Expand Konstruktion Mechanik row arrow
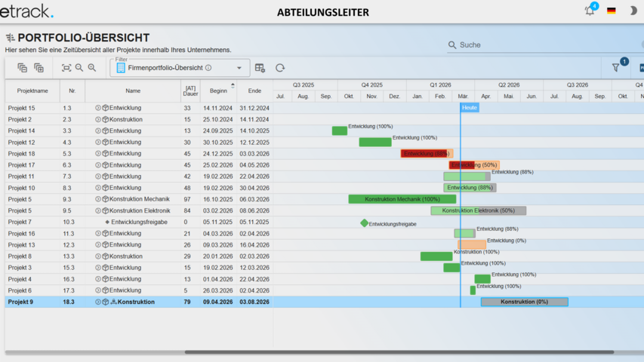Screen dimensions: 644x362 [98, 199]
